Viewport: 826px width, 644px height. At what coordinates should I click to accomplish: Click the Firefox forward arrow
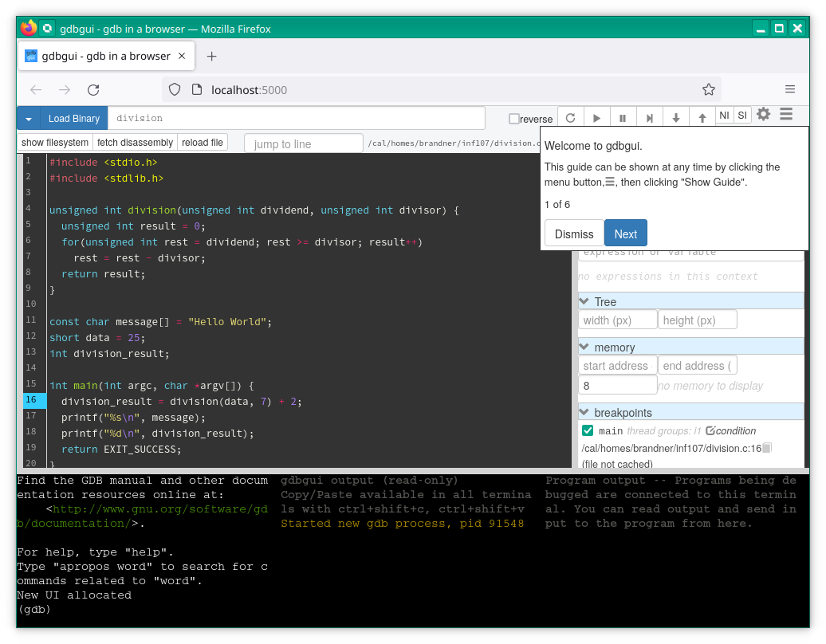point(65,90)
